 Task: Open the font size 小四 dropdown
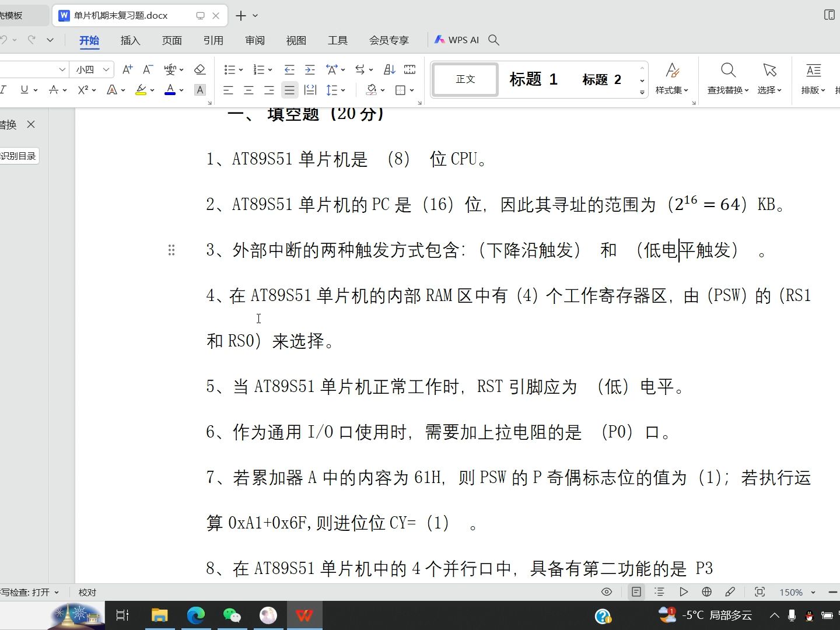(x=106, y=69)
